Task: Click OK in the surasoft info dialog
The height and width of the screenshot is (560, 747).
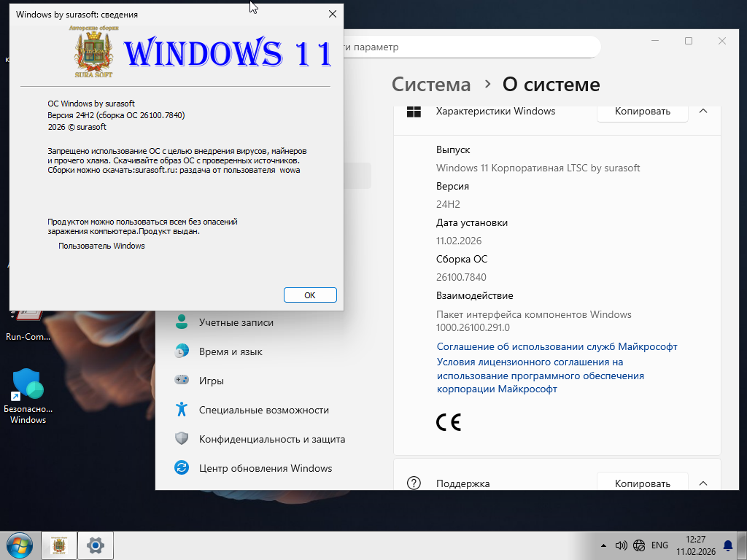Action: click(310, 295)
